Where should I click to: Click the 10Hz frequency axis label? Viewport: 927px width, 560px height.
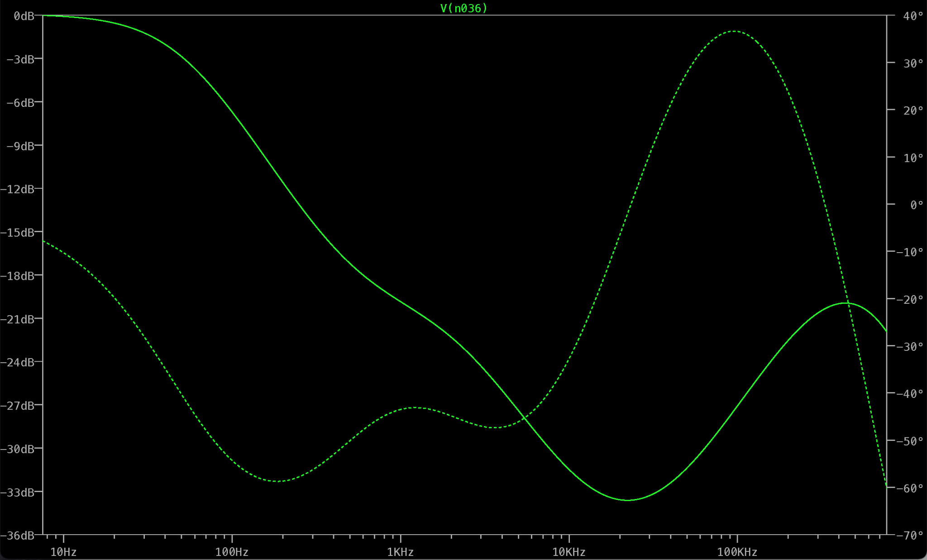click(x=63, y=552)
